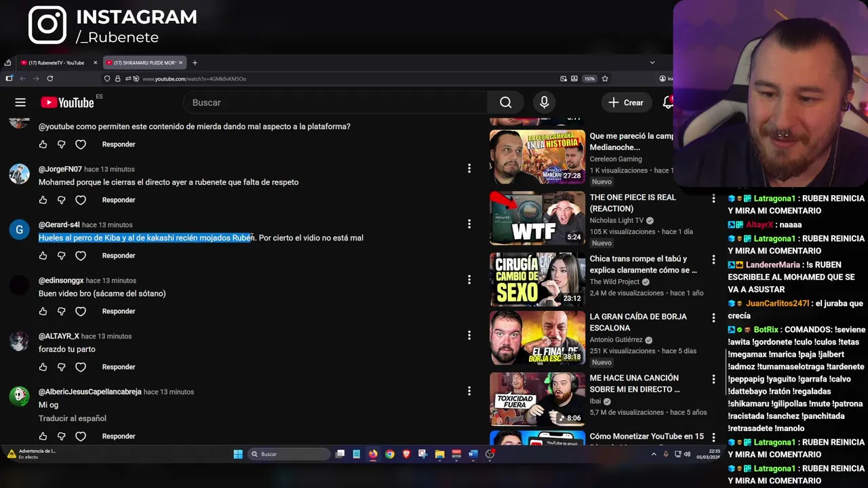The image size is (868, 488).
Task: Activate voice search microphone
Action: coord(544,102)
